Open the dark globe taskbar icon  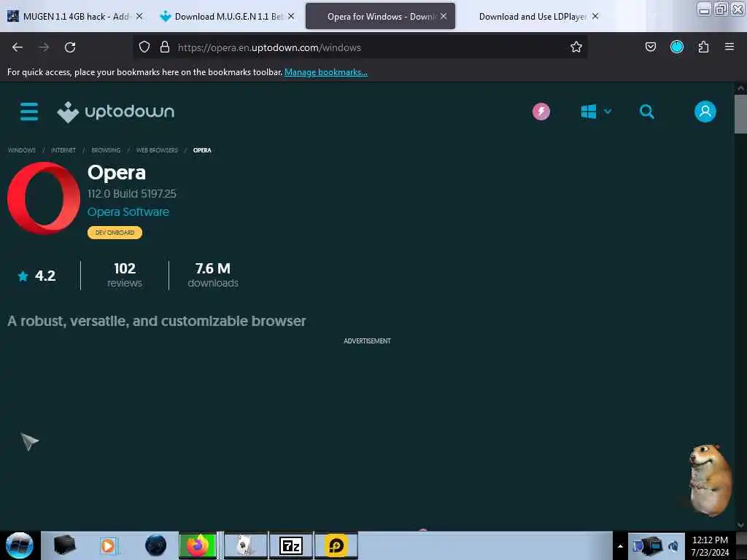tap(156, 545)
